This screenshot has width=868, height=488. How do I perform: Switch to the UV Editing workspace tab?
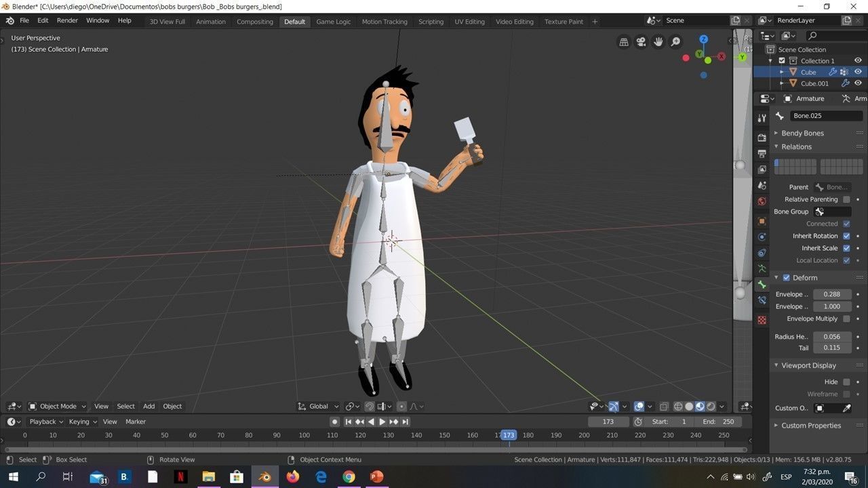(469, 22)
